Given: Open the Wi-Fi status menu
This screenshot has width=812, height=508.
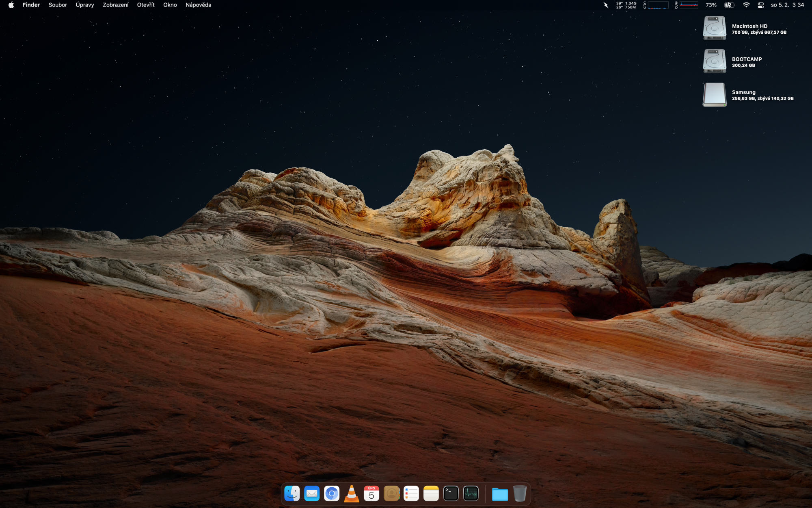Looking at the screenshot, I should (746, 5).
